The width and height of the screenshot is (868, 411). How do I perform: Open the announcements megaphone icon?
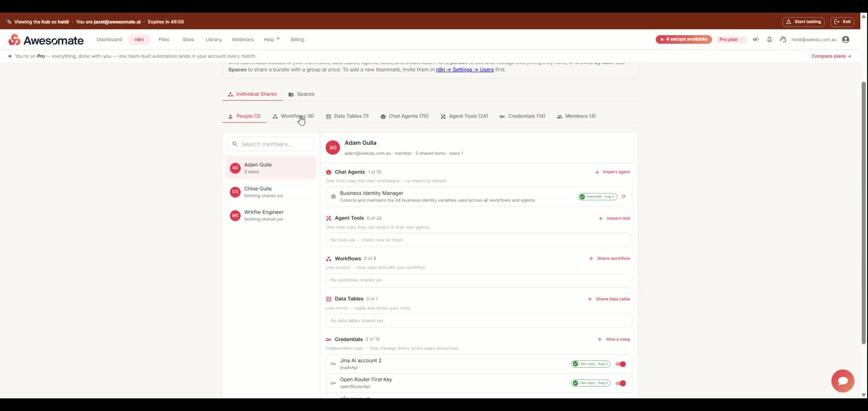(x=756, y=40)
